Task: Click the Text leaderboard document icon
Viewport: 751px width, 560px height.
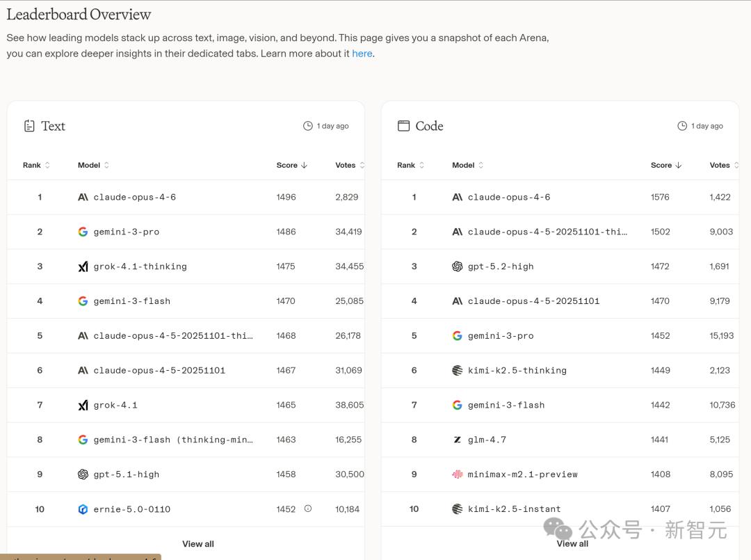Action: [29, 126]
